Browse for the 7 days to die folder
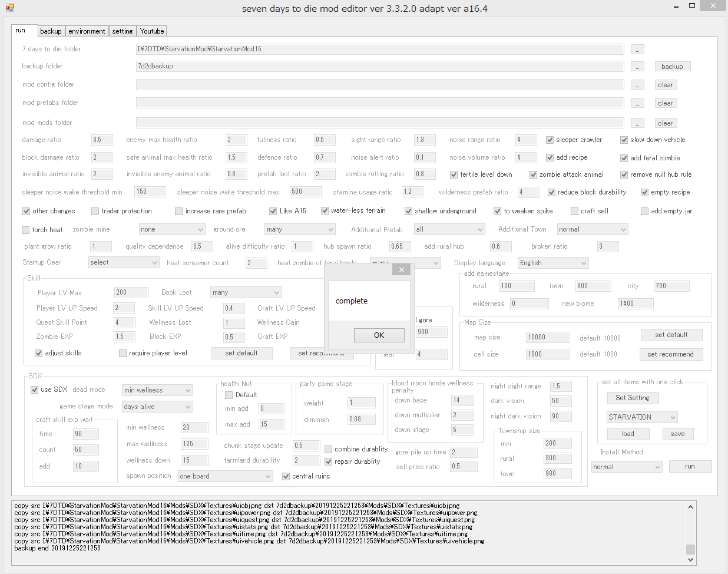Screen dimensions: 728x574 point(637,49)
